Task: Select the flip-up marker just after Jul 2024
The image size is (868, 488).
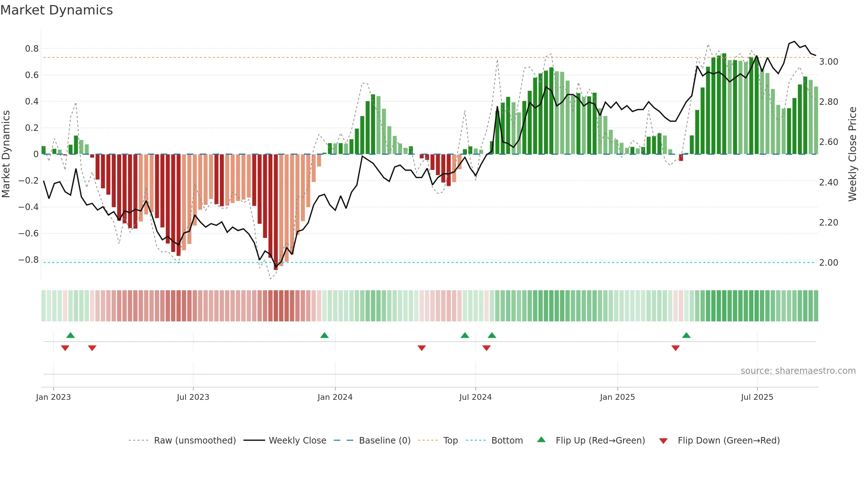Action: click(x=492, y=335)
